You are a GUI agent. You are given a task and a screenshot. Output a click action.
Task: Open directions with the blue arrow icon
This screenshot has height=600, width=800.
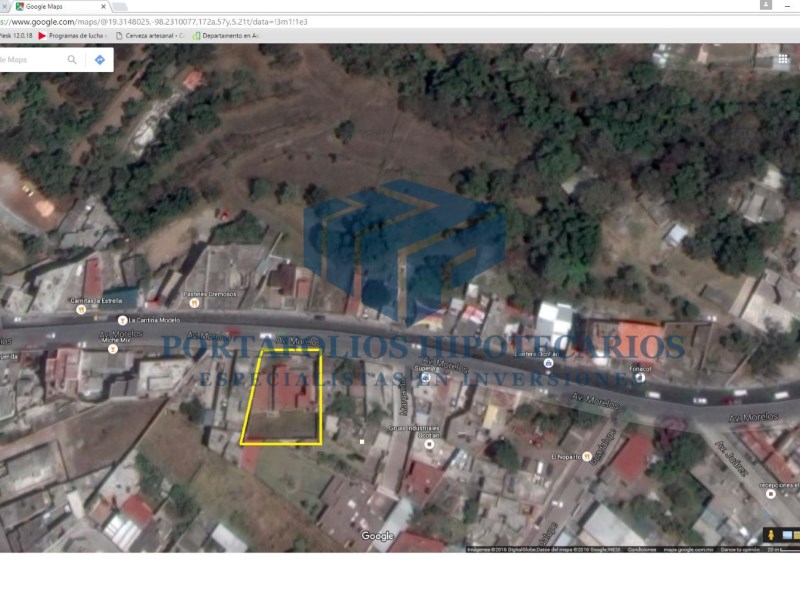coord(100,60)
